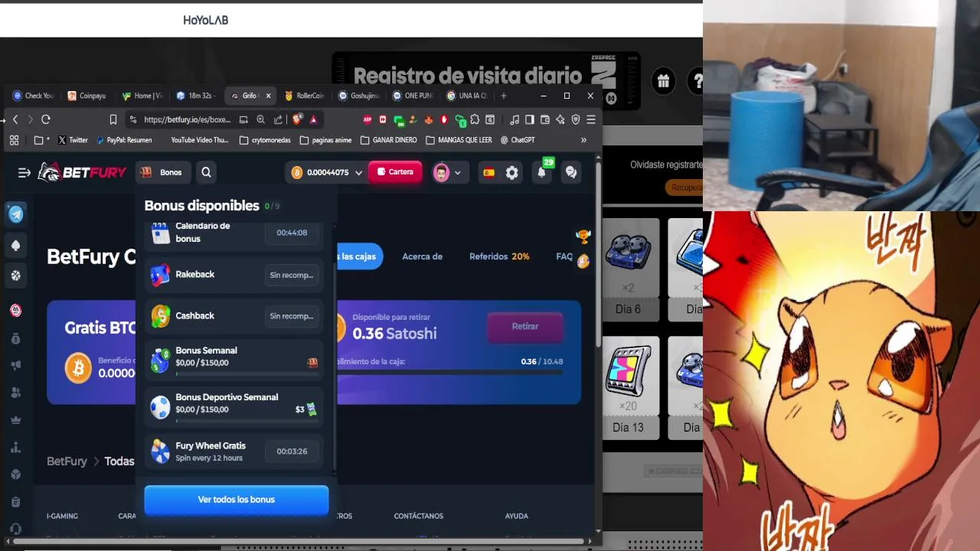Click the Bonus Semanal progress bar
Screen dimensions: 980x551
click(x=247, y=373)
